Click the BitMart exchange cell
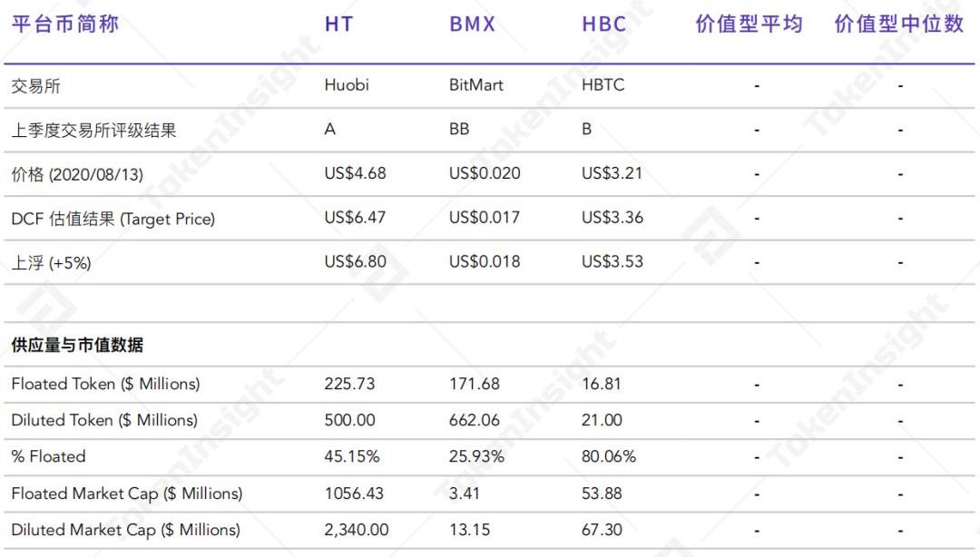 (x=476, y=85)
